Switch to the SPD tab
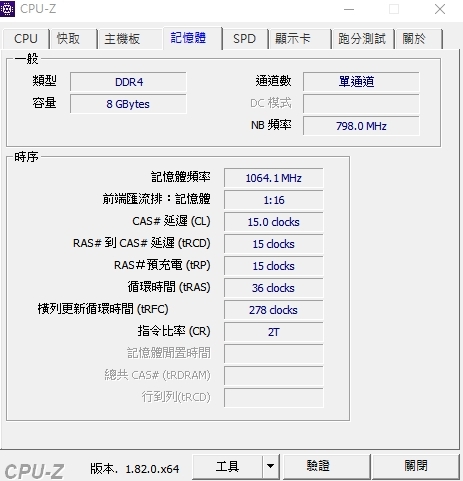 coord(245,39)
